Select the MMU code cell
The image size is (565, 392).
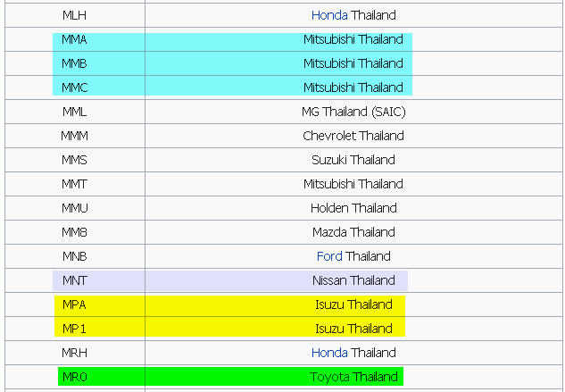point(75,208)
